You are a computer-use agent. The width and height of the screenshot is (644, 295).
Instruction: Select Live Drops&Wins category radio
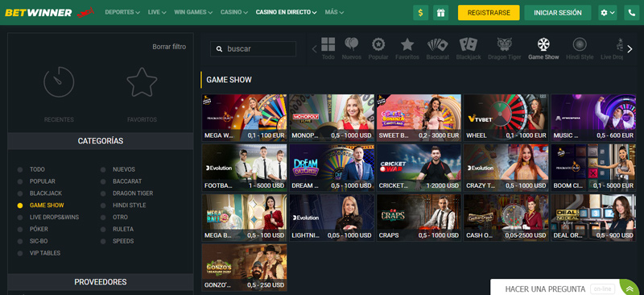[x=20, y=218]
